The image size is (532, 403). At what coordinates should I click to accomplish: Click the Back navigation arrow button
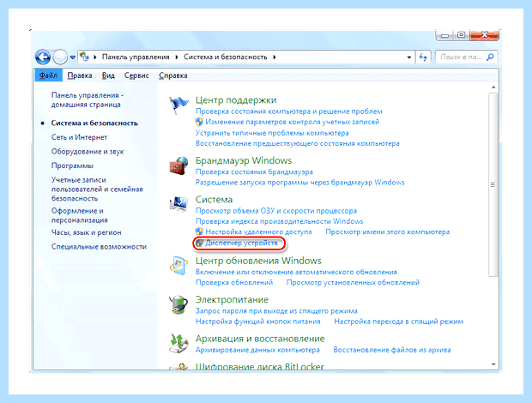(43, 57)
